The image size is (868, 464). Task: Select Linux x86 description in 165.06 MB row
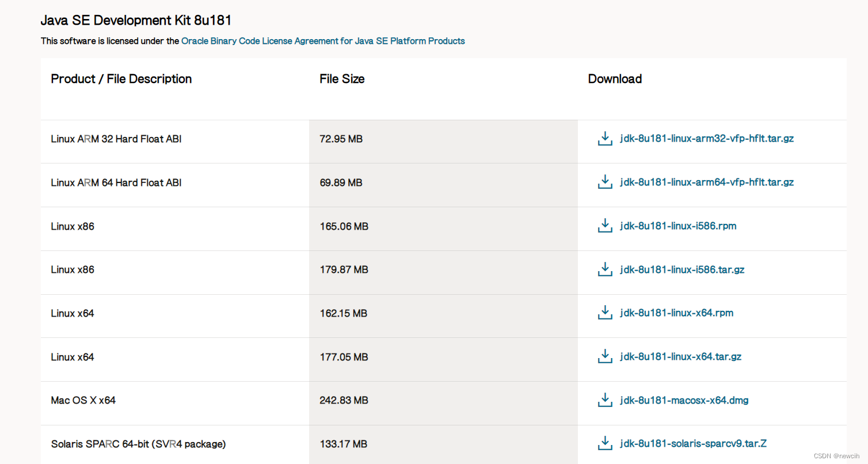pyautogui.click(x=73, y=226)
